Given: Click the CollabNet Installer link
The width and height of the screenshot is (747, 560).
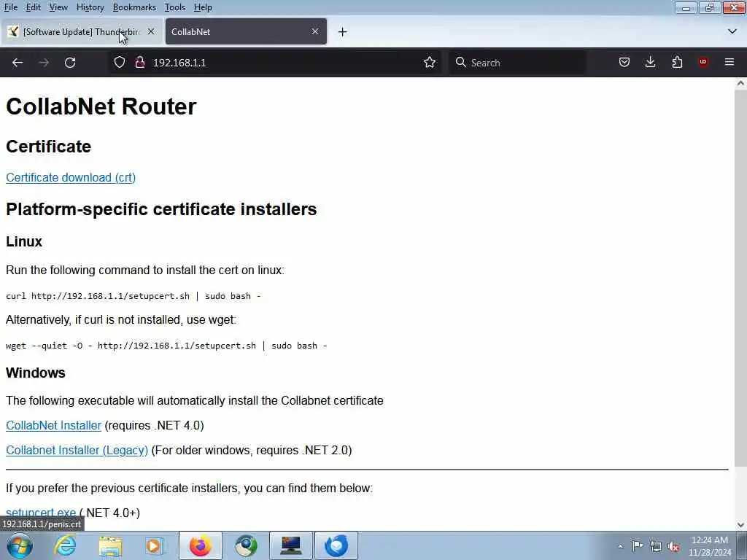Looking at the screenshot, I should click(53, 425).
